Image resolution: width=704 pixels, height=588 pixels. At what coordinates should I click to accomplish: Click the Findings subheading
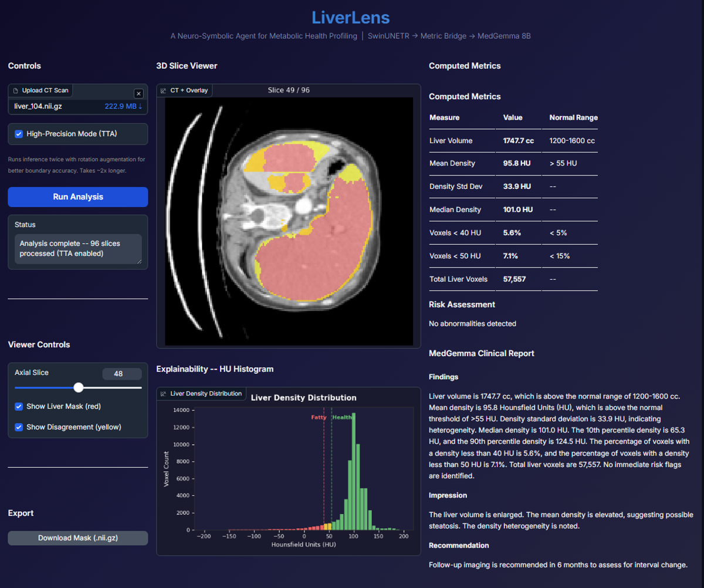(x=444, y=377)
